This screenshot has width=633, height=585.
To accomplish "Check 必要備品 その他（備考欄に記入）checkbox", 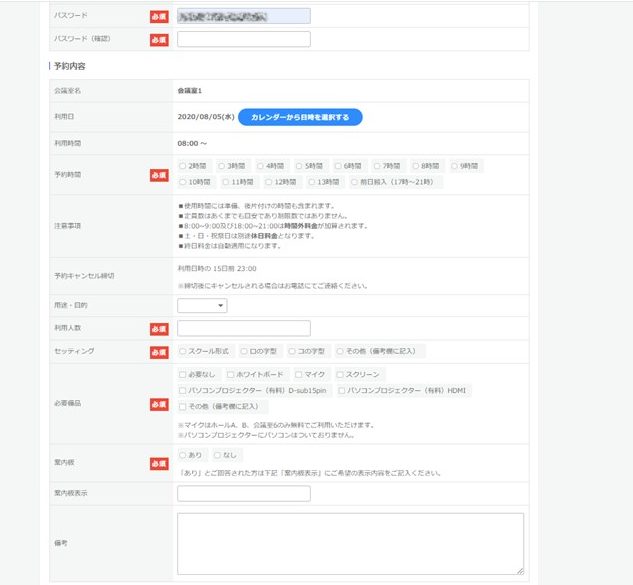I will [182, 406].
